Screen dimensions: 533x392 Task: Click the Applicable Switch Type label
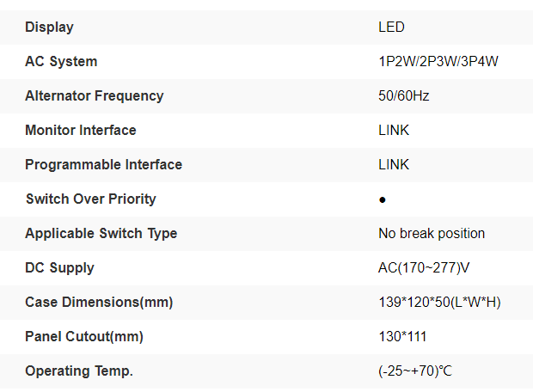[x=101, y=234]
